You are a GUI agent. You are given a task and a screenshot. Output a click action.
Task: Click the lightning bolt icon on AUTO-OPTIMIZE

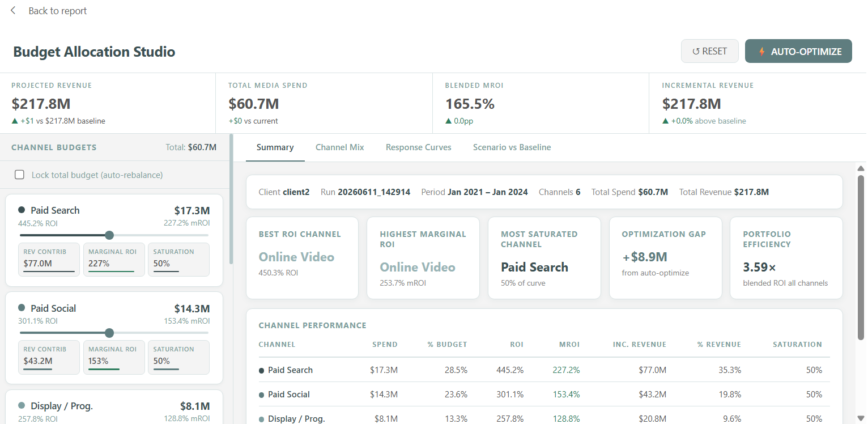761,52
